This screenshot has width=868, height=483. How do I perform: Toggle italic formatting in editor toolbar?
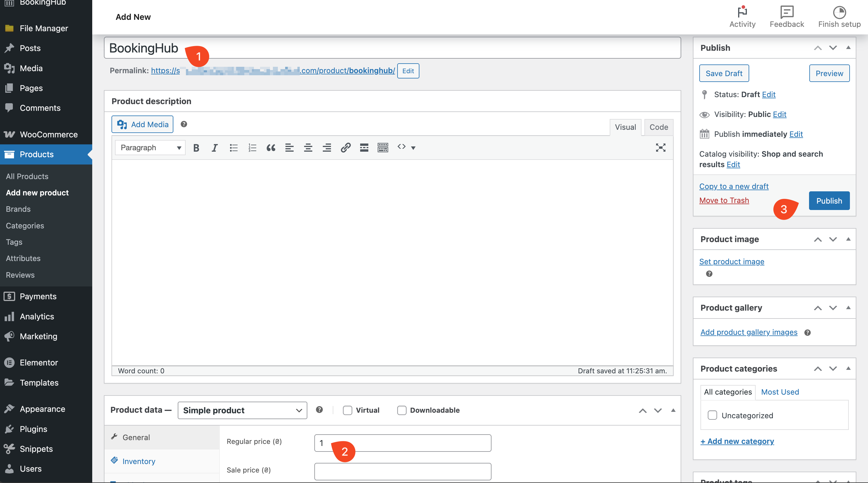point(215,148)
